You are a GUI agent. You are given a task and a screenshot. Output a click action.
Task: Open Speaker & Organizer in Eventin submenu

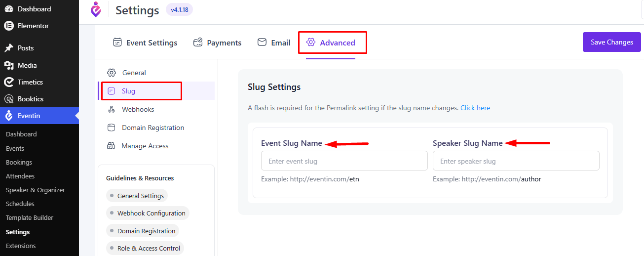click(x=36, y=190)
